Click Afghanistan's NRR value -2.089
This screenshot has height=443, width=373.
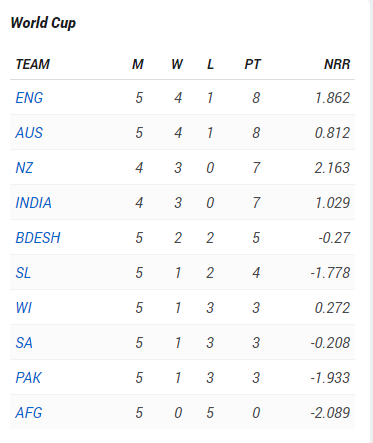[330, 413]
